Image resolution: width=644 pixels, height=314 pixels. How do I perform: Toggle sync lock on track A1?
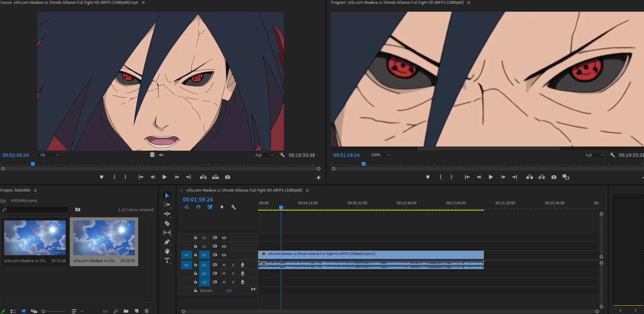pos(215,265)
